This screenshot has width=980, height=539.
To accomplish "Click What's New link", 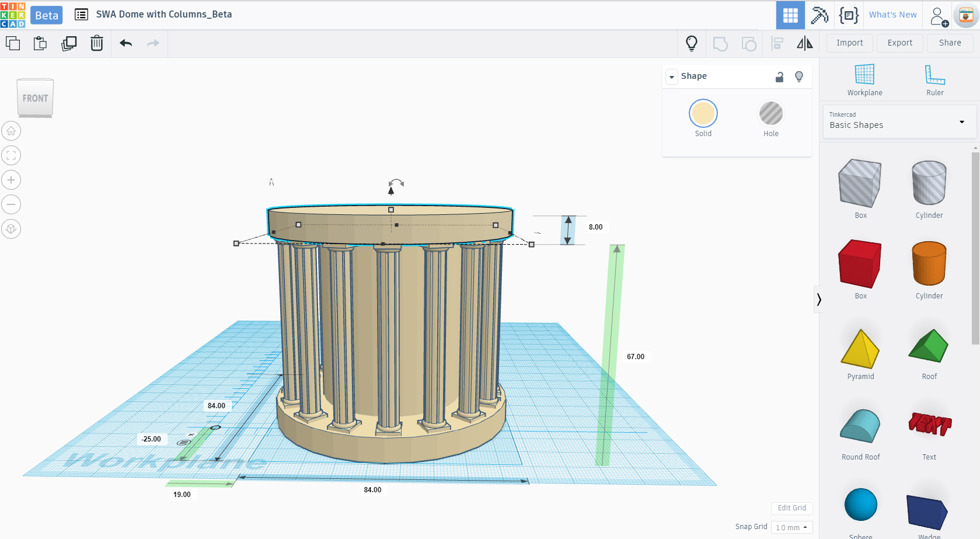I will (x=892, y=15).
